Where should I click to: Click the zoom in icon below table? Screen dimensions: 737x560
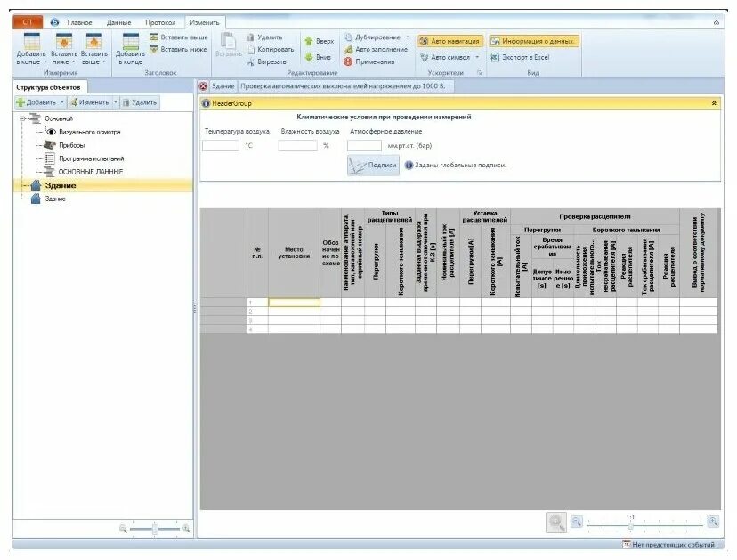(x=713, y=522)
